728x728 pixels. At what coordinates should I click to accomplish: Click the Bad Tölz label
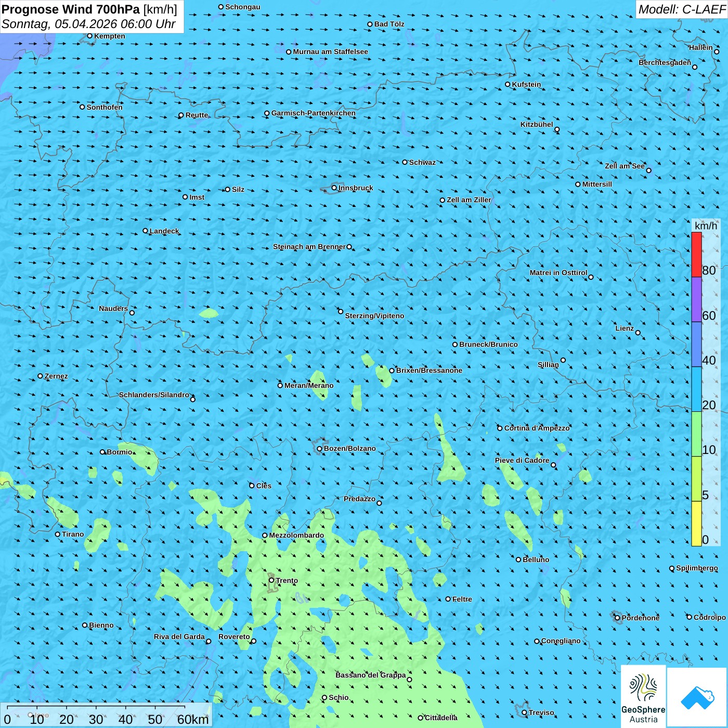389,24
